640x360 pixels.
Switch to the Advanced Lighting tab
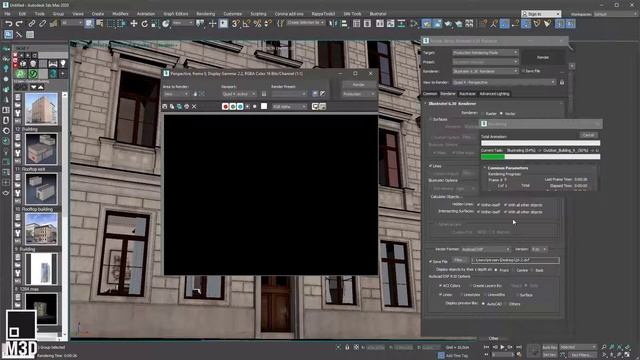(494, 94)
